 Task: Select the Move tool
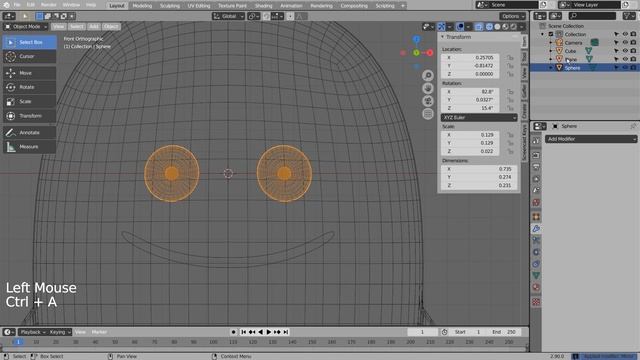[29, 73]
